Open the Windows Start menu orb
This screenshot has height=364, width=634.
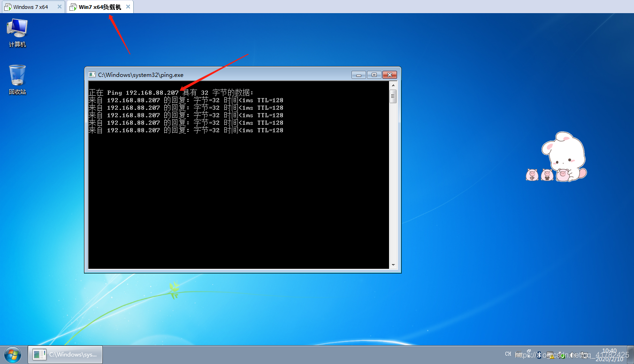pos(13,355)
